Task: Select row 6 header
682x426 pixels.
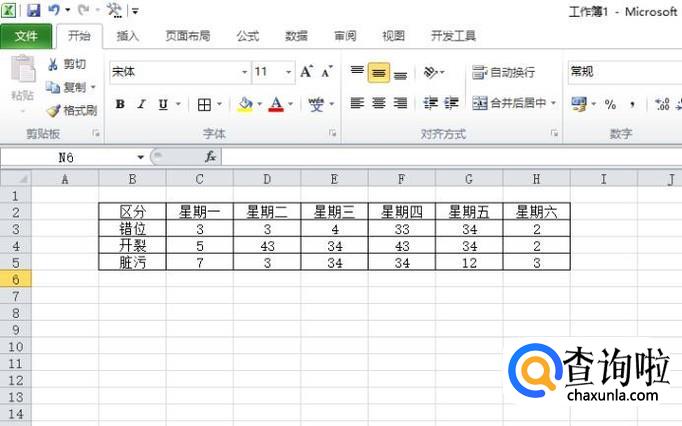Action: pos(16,279)
